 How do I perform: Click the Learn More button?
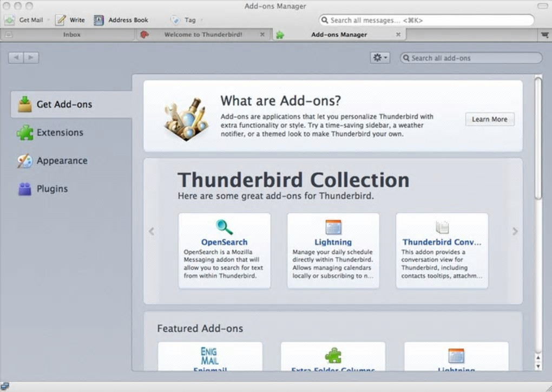490,119
